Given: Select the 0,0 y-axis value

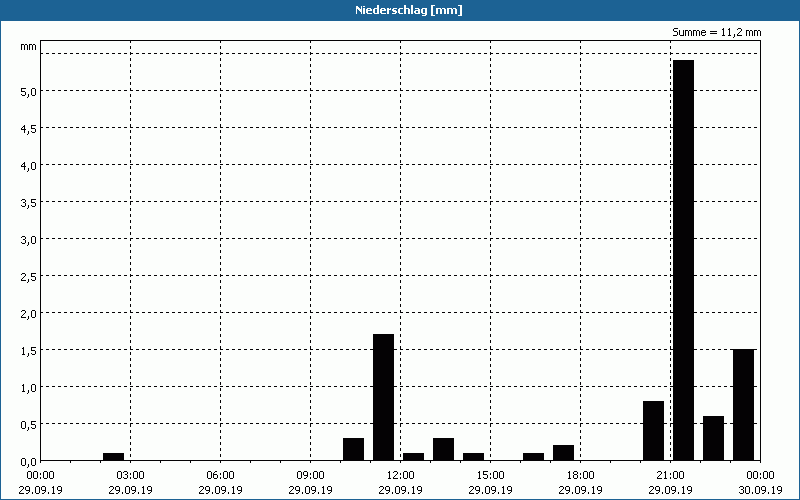Looking at the screenshot, I should pos(28,462).
